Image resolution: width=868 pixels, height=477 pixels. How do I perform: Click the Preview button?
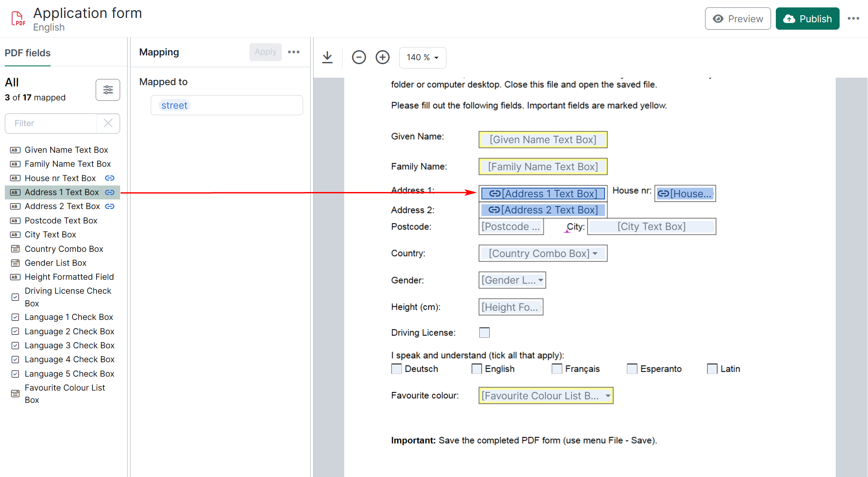[x=737, y=19]
